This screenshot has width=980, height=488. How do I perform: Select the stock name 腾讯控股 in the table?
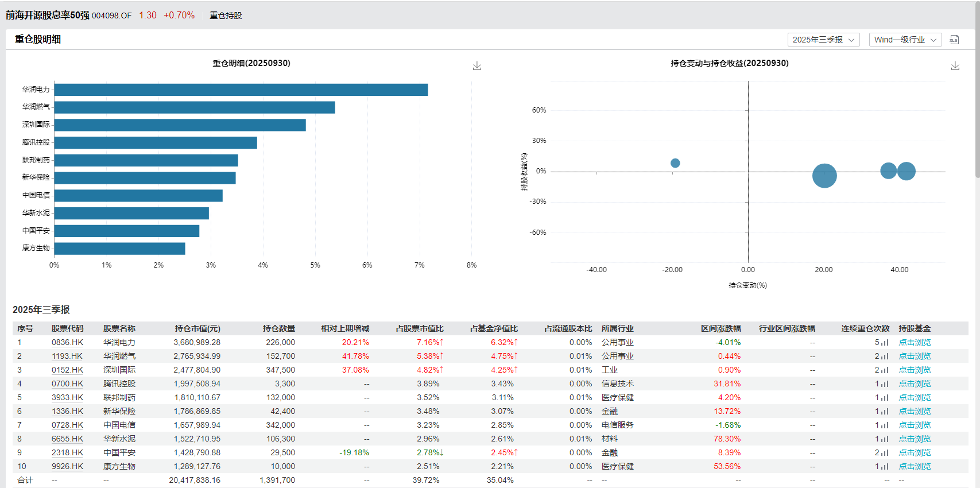coord(119,384)
